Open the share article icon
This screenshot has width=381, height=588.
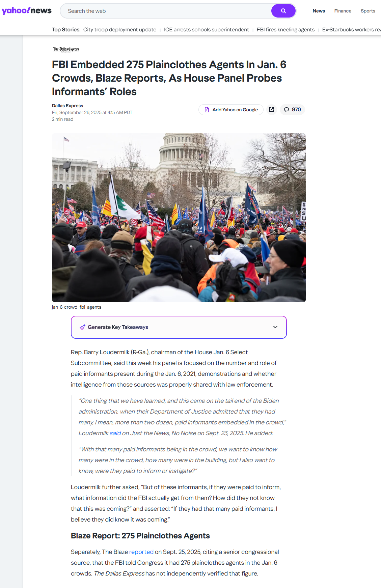click(x=272, y=110)
